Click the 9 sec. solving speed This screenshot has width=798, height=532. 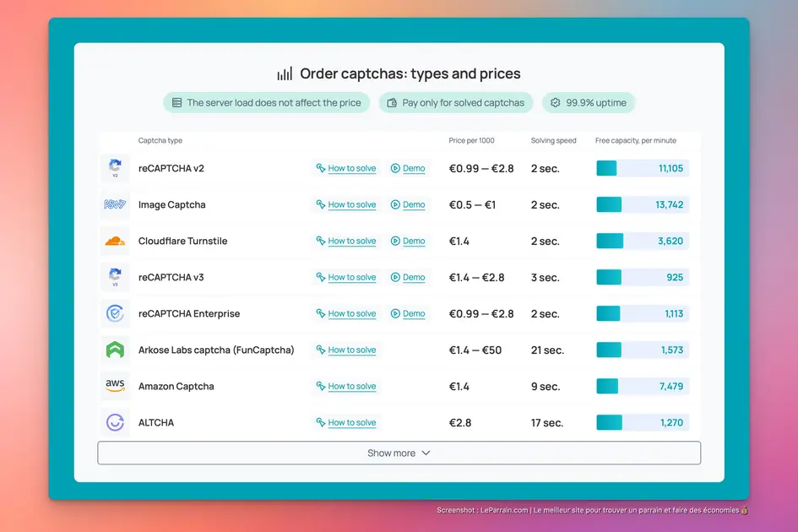(x=545, y=387)
